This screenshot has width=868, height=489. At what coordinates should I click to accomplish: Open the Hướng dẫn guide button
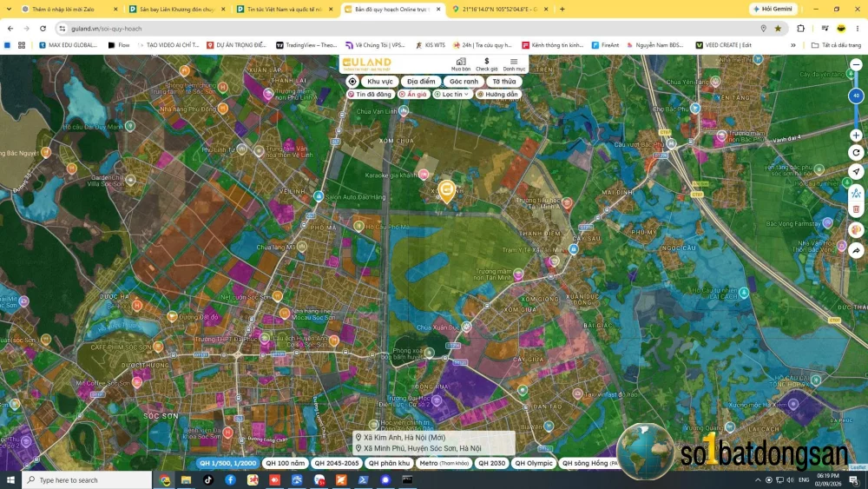pyautogui.click(x=497, y=94)
